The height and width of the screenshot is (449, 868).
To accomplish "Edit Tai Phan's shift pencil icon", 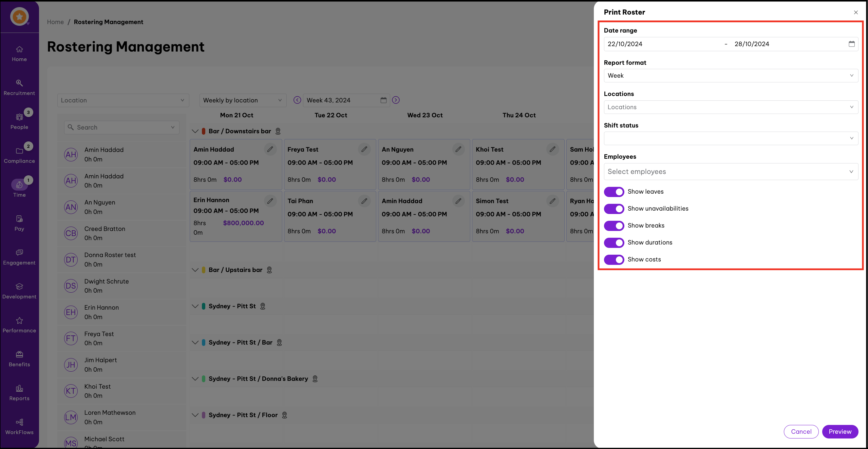I will point(364,201).
